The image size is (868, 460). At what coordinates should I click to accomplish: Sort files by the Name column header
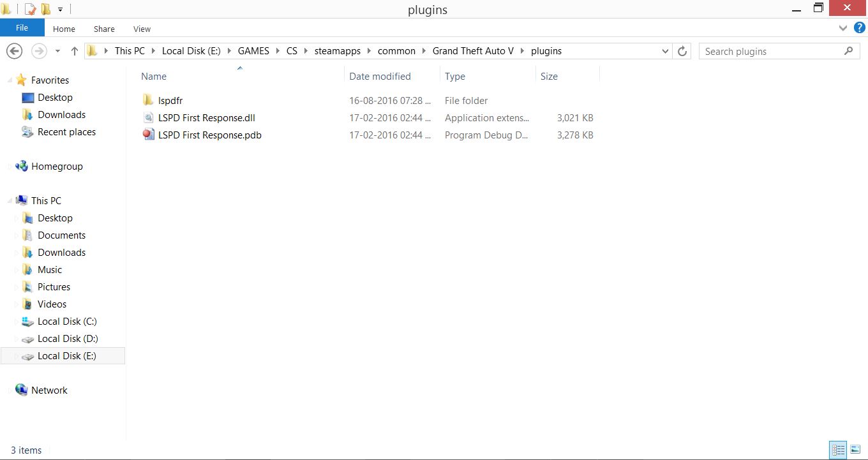153,77
